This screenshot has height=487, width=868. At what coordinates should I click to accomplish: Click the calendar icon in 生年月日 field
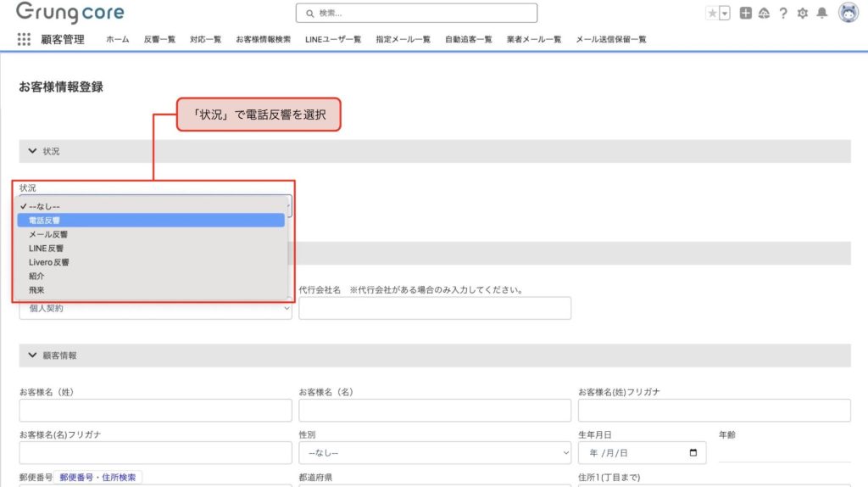tap(694, 453)
